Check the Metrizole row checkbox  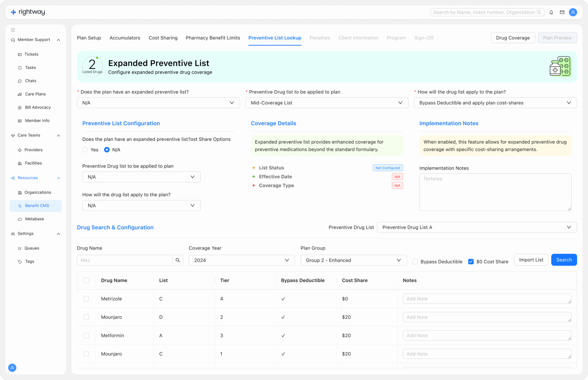coord(86,298)
